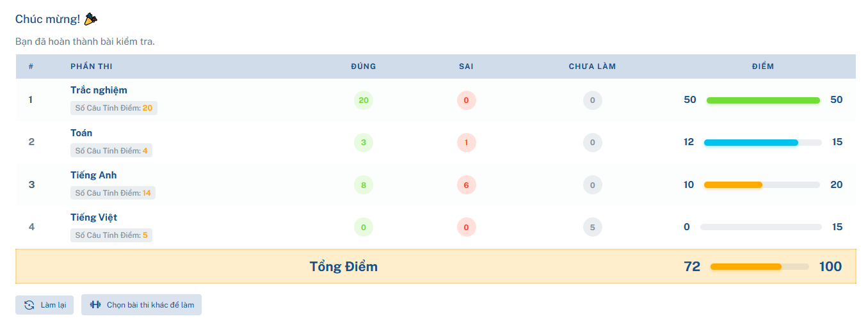Click the green Trắc nghiệm score bar
The width and height of the screenshot is (868, 321).
[x=762, y=100]
